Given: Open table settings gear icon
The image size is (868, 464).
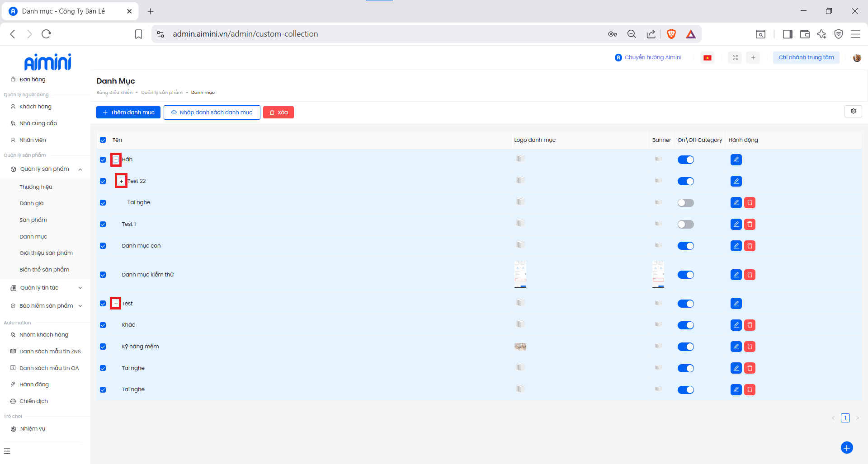Looking at the screenshot, I should (x=853, y=111).
